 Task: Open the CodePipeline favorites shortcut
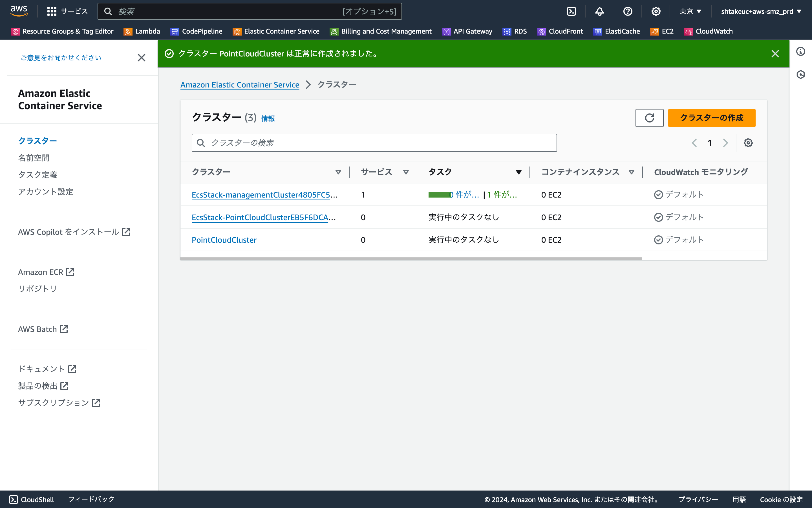[196, 31]
